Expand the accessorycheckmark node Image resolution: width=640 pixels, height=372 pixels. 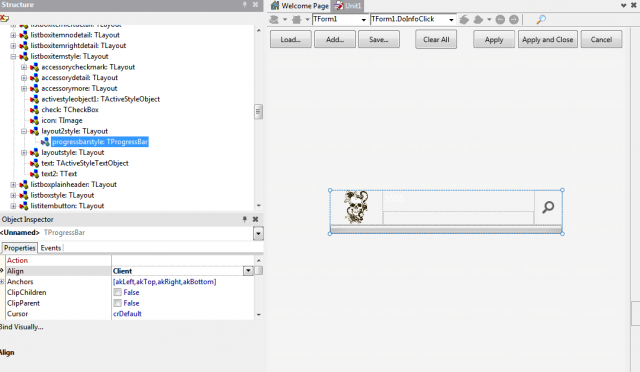[x=24, y=67]
